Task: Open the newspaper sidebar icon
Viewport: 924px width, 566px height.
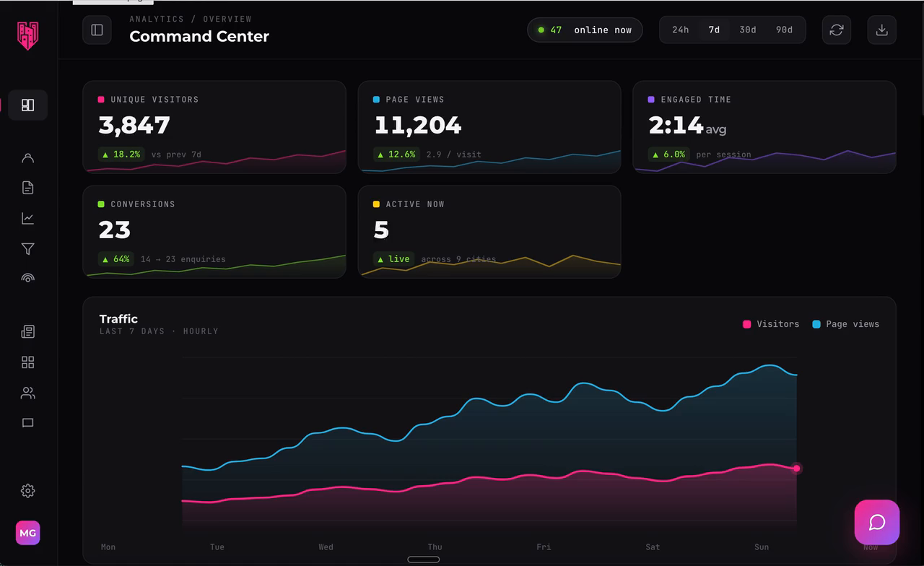Action: [x=27, y=331]
